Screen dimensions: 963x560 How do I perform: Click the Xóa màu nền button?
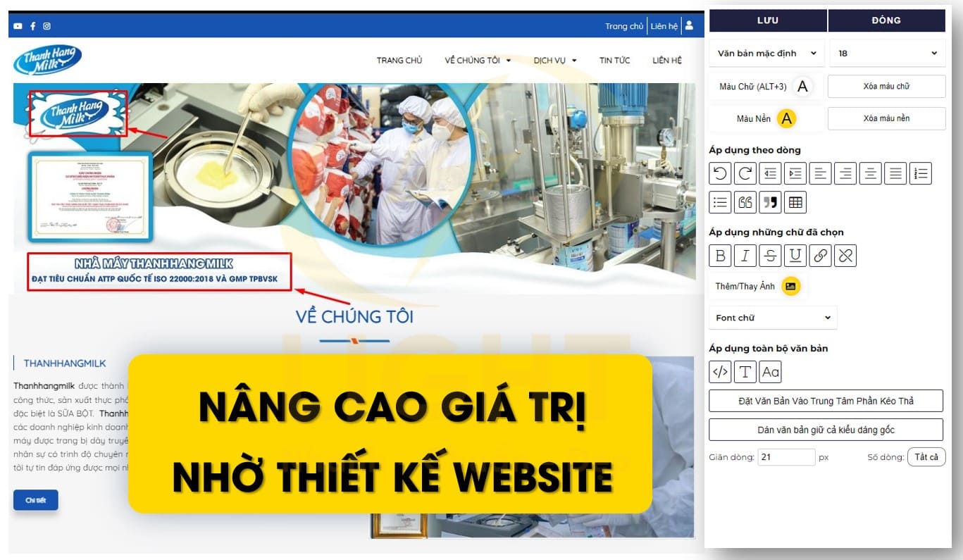[x=886, y=118]
